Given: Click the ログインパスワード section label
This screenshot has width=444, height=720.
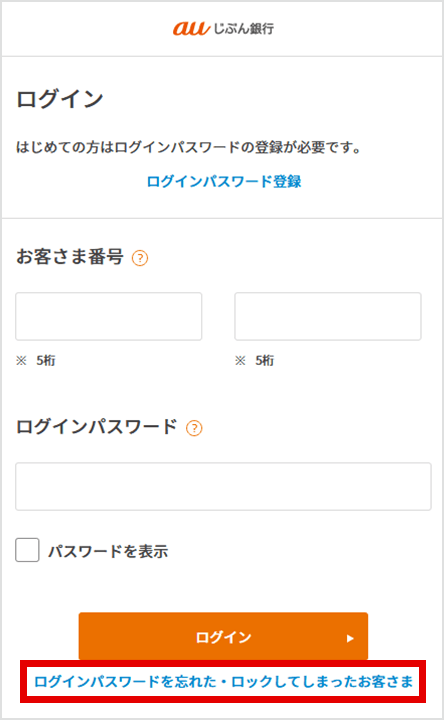Looking at the screenshot, I should tap(96, 427).
